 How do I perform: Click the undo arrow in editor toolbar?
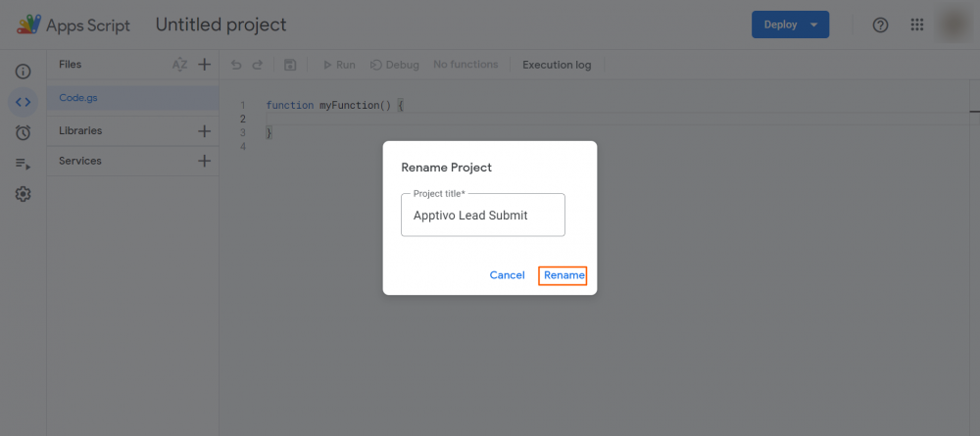[236, 66]
